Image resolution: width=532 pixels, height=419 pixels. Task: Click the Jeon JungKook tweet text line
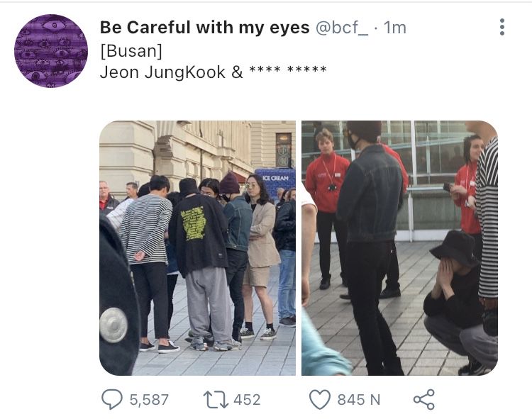(x=213, y=72)
